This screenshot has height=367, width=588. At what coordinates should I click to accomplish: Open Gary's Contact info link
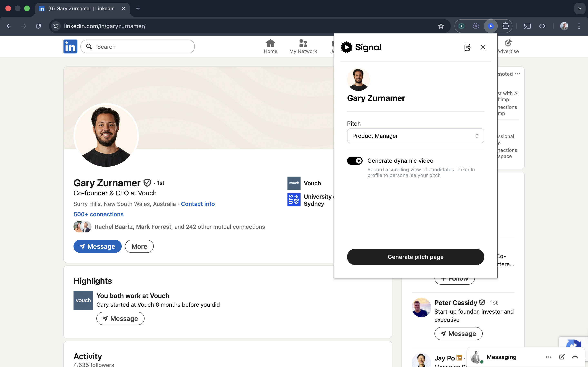click(198, 204)
